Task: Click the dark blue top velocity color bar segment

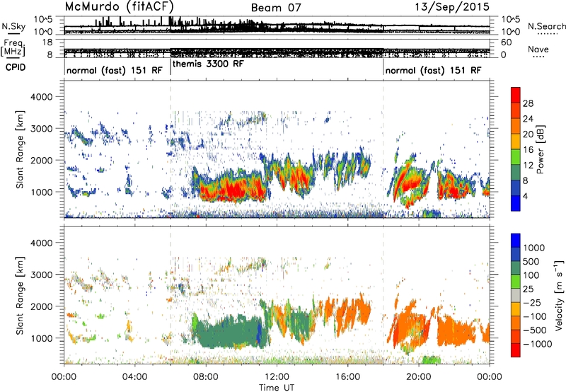Action: pos(516,241)
